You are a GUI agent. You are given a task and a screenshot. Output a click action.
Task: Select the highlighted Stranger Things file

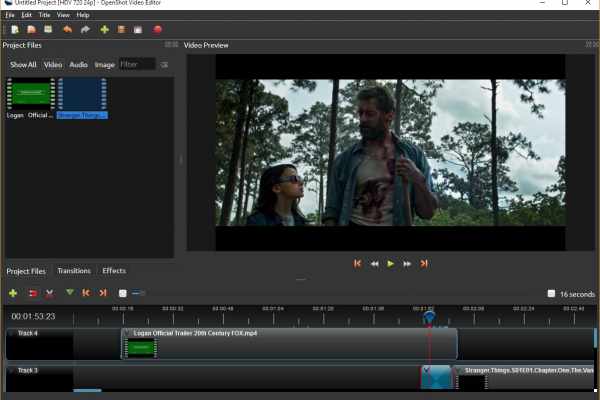[x=82, y=98]
